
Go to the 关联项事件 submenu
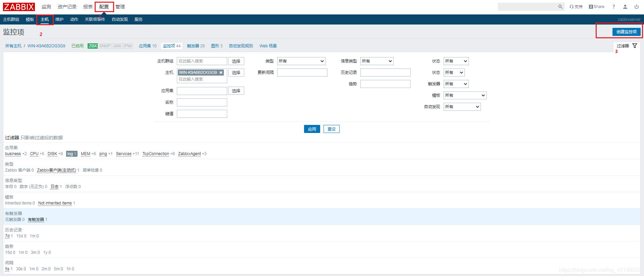pos(95,19)
